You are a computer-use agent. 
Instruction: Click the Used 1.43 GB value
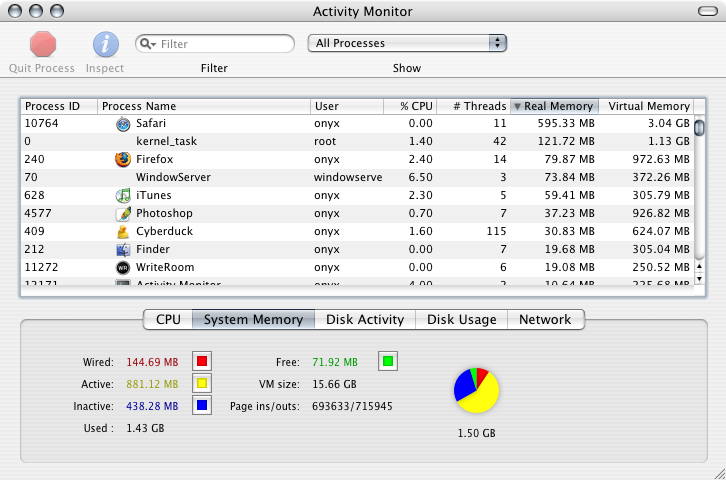tap(145, 428)
